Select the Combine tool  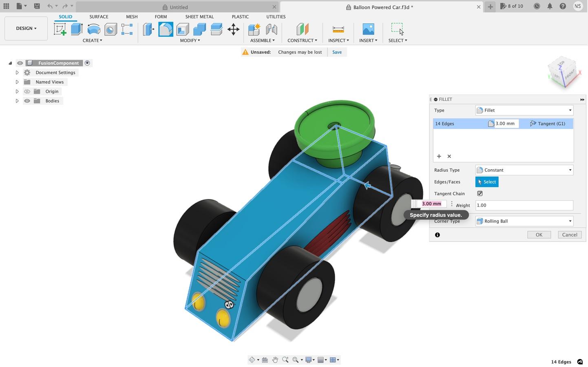pyautogui.click(x=199, y=29)
